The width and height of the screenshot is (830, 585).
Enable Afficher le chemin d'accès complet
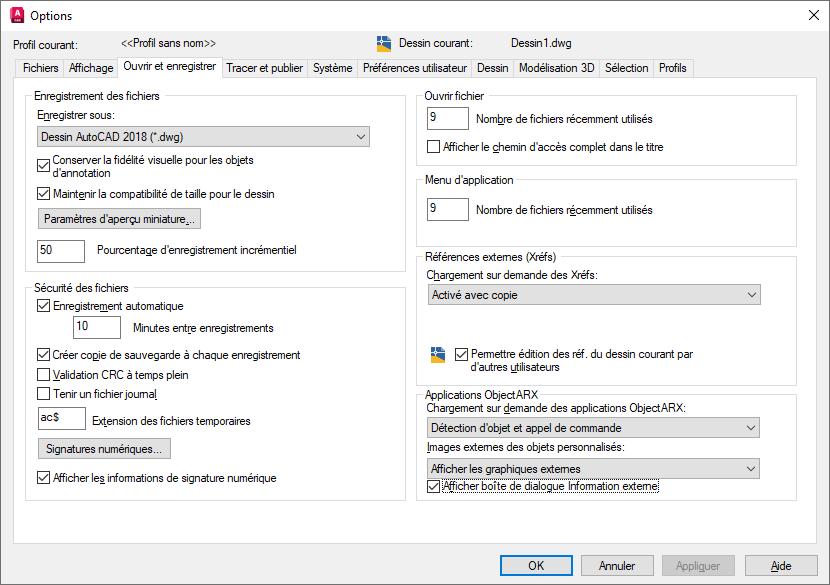tap(433, 147)
